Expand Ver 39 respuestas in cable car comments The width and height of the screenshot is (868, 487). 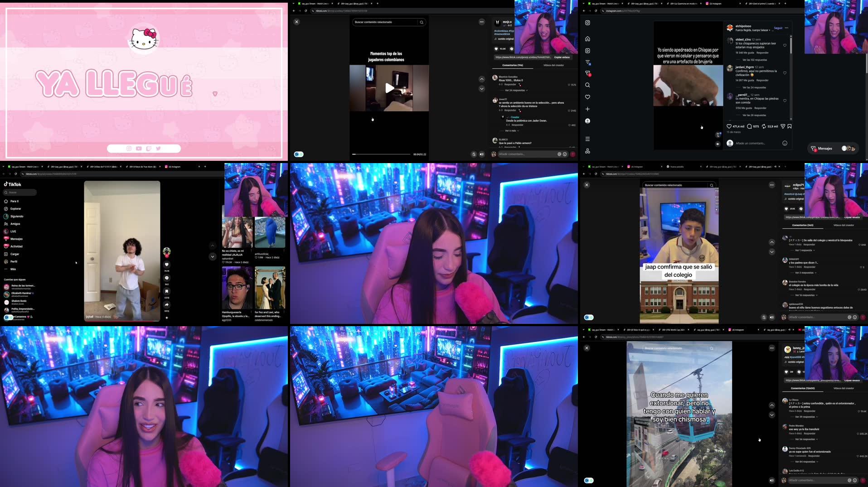tap(805, 417)
